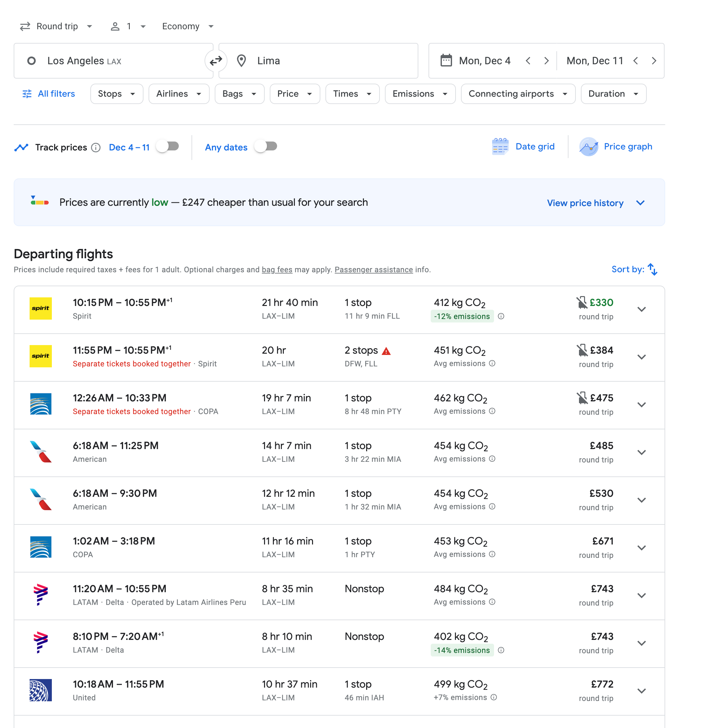The image size is (704, 728).
Task: Expand the £475 COPA flight details
Action: click(642, 405)
